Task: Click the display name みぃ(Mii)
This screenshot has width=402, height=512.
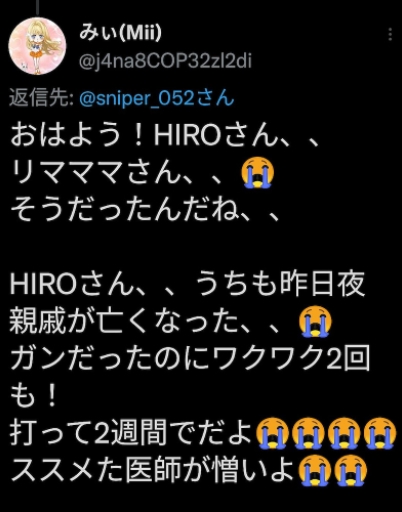Action: (120, 33)
